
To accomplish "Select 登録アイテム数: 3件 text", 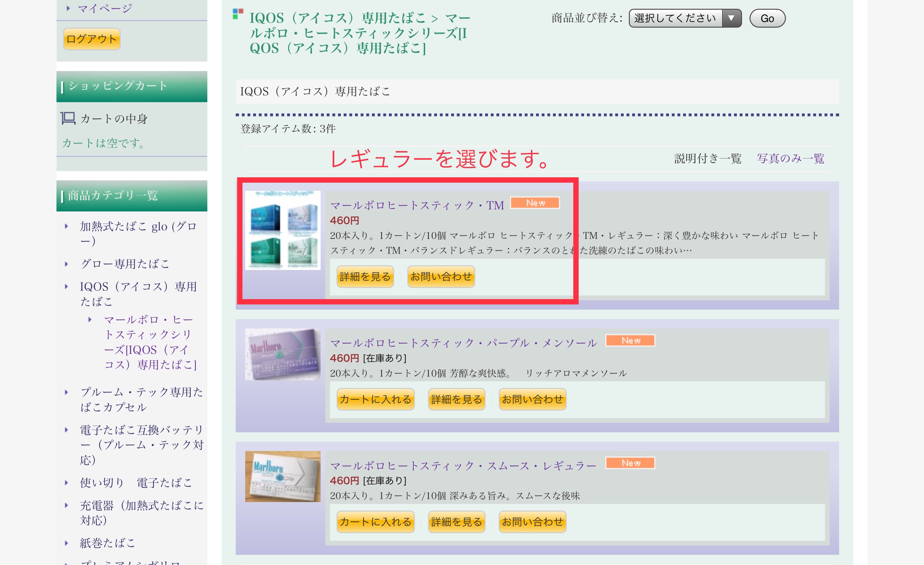I will pos(288,129).
